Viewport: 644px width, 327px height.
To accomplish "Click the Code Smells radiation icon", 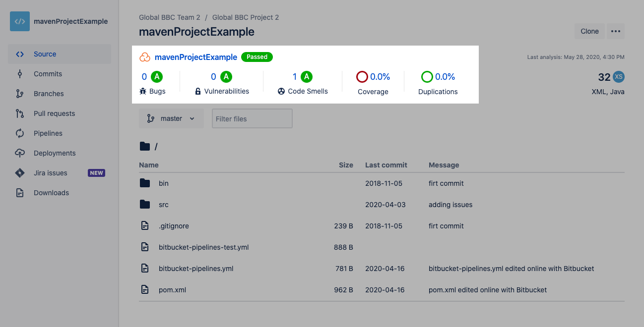I will pos(281,91).
